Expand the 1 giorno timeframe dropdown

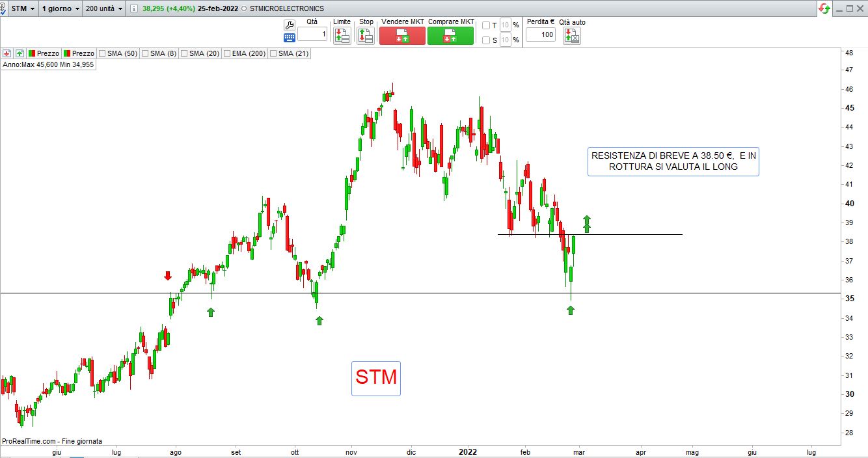click(x=61, y=9)
